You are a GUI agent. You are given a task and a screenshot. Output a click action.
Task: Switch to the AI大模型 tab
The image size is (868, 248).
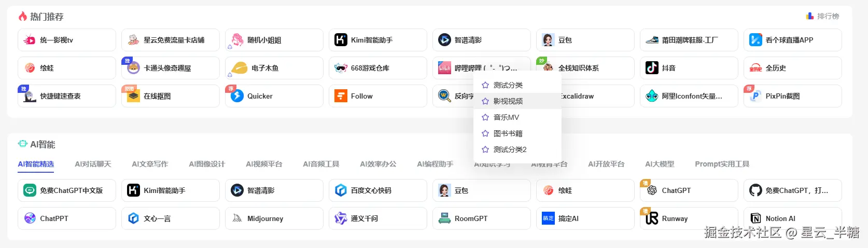click(660, 164)
